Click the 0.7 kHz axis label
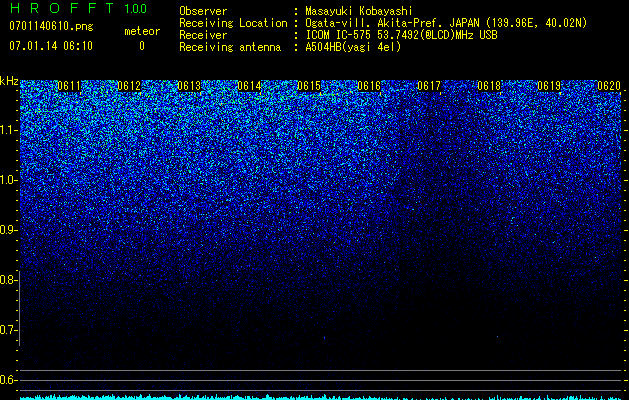The image size is (629, 400). pyautogui.click(x=8, y=330)
